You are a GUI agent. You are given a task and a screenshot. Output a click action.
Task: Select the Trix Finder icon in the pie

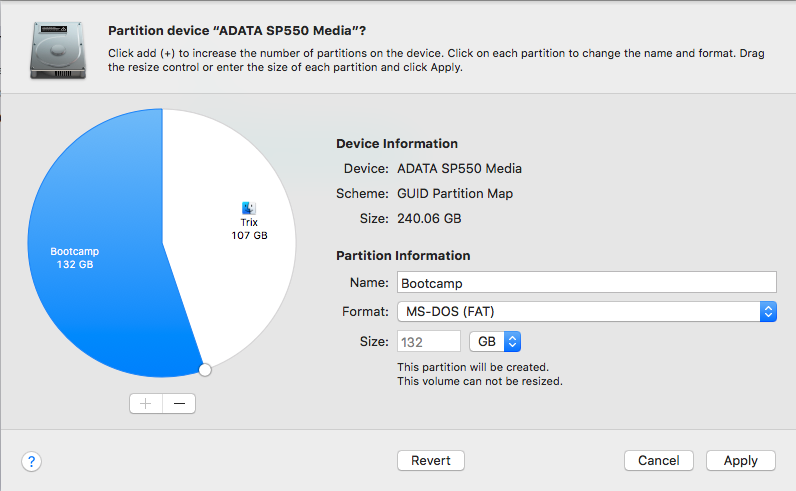(249, 208)
